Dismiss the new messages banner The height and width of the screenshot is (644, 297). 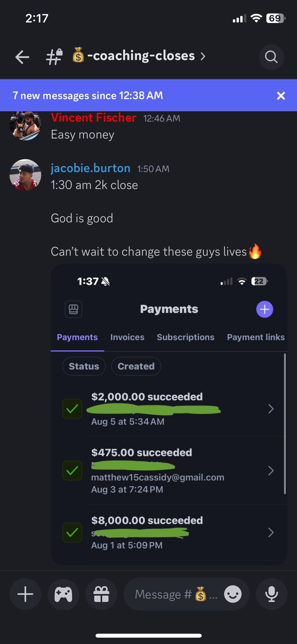[281, 95]
